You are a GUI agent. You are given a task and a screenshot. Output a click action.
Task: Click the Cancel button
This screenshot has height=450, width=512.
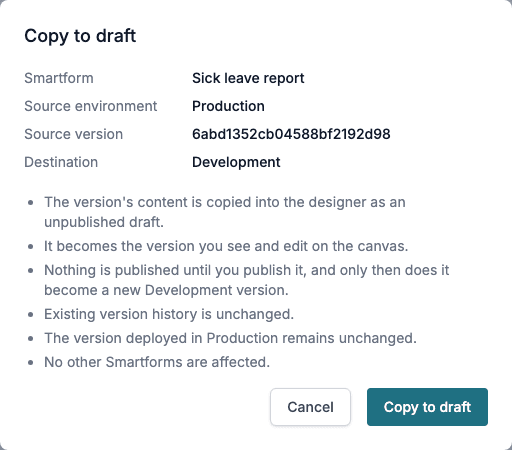(x=310, y=407)
